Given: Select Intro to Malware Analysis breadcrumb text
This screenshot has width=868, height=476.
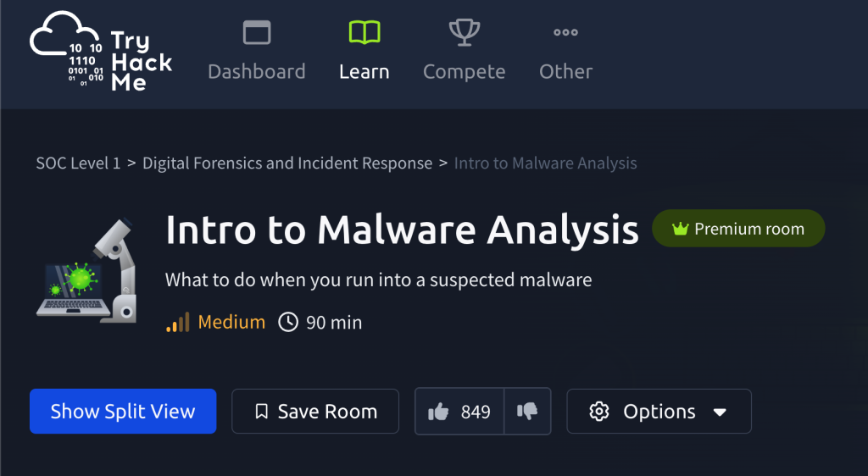Looking at the screenshot, I should pos(545,163).
